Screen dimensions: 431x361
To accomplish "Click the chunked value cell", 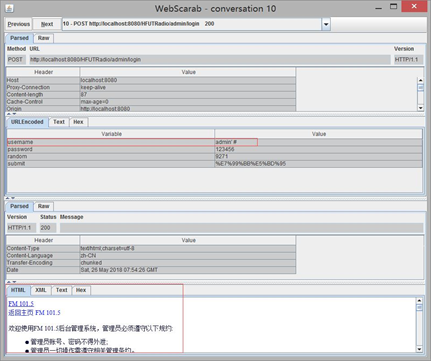I will pyautogui.click(x=188, y=263).
